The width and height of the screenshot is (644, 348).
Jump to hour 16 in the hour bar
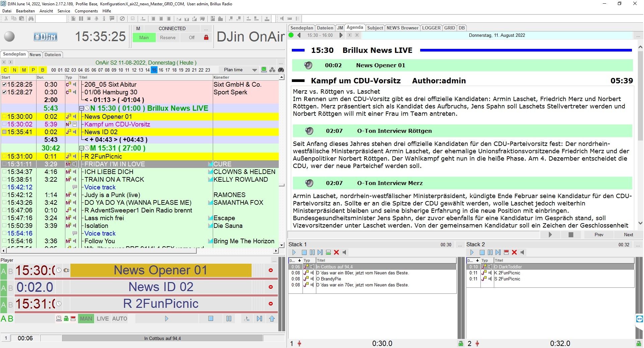(161, 70)
